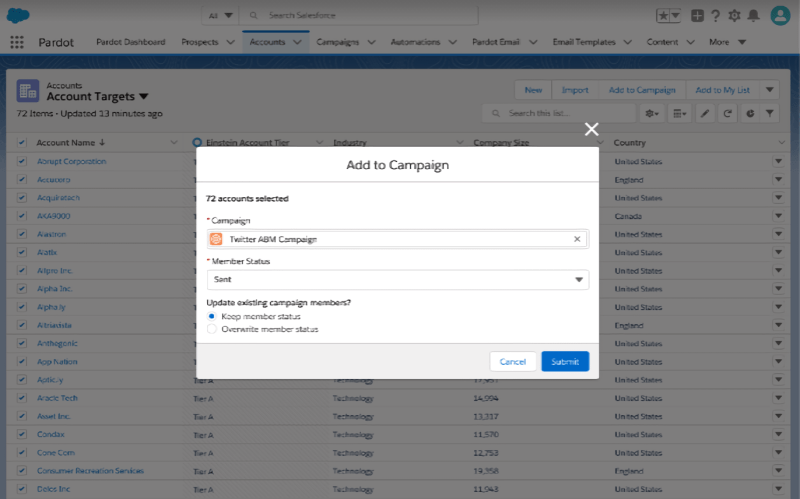
Task: Open the global actions plus icon
Action: coord(697,16)
